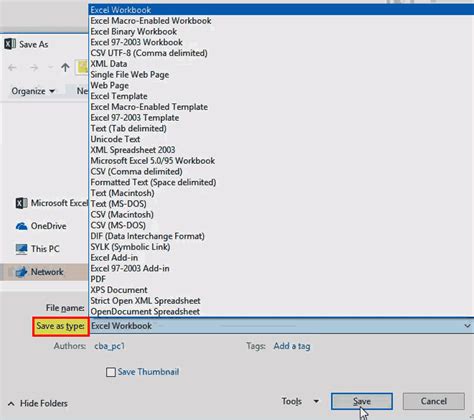
Task: Choose Text (Macintosh) format
Action: click(281, 193)
